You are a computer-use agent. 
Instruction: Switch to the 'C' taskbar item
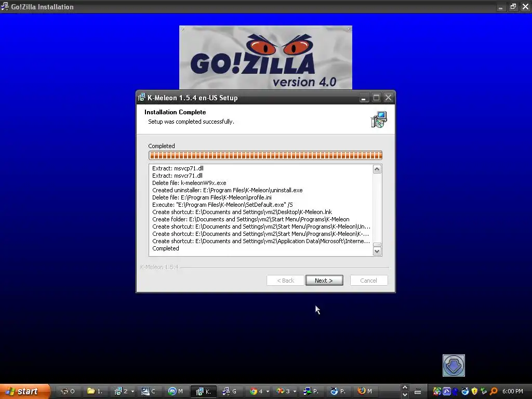click(x=148, y=391)
